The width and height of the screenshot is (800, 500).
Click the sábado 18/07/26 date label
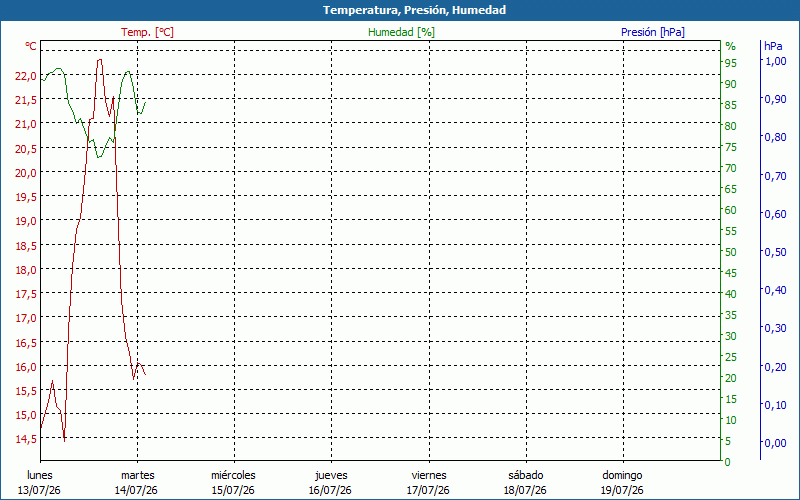click(525, 483)
